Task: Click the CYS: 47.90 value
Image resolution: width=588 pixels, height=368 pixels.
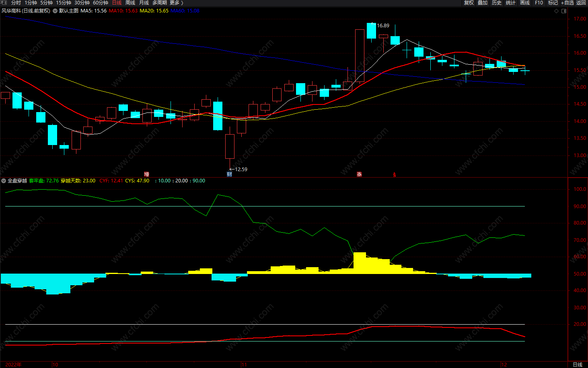Action: point(137,181)
